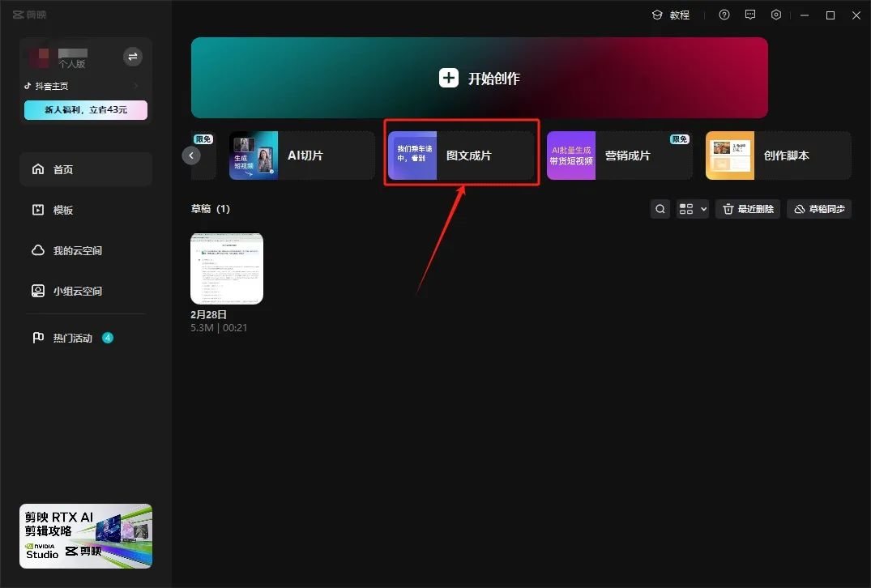The width and height of the screenshot is (871, 588).
Task: Click the 开始创作 start creating banner
Action: point(480,78)
